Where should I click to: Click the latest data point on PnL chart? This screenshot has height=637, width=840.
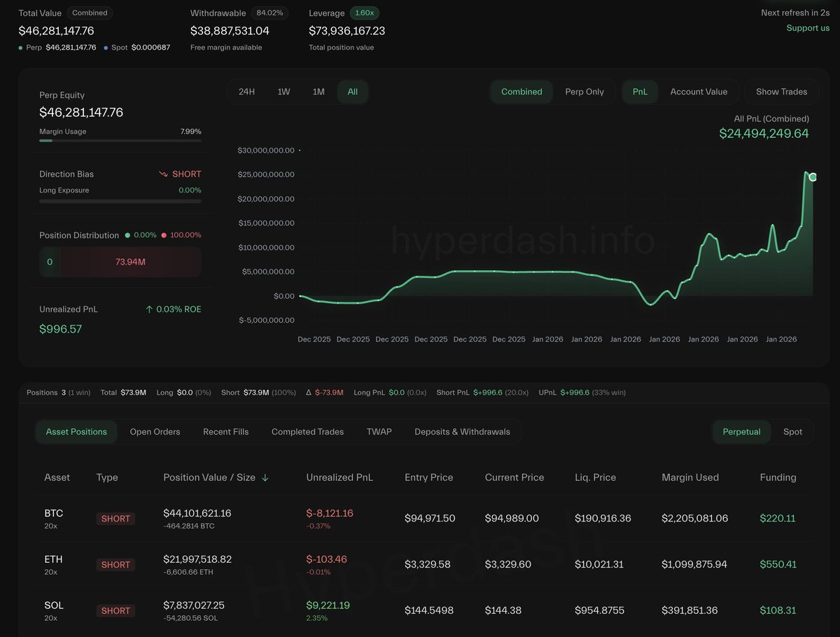[x=813, y=177]
